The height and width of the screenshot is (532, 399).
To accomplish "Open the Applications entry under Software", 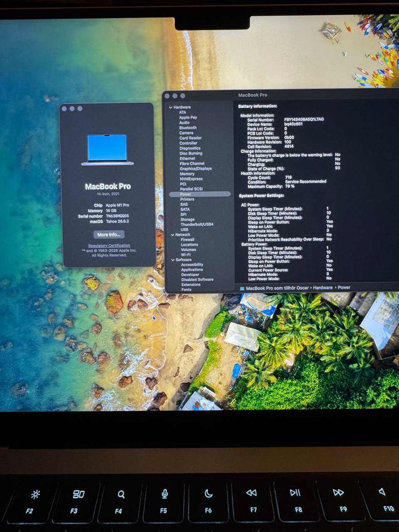I will (x=192, y=270).
